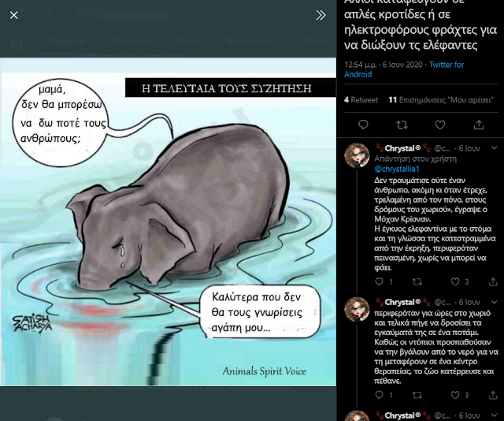Reply to the Μόχαν Κρίσναν tweet

pos(380,281)
